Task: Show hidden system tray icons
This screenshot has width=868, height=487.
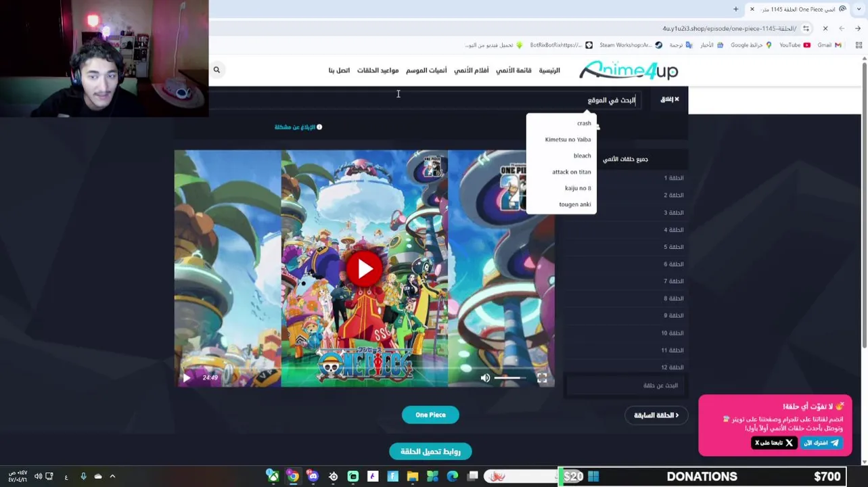Action: pos(112,477)
